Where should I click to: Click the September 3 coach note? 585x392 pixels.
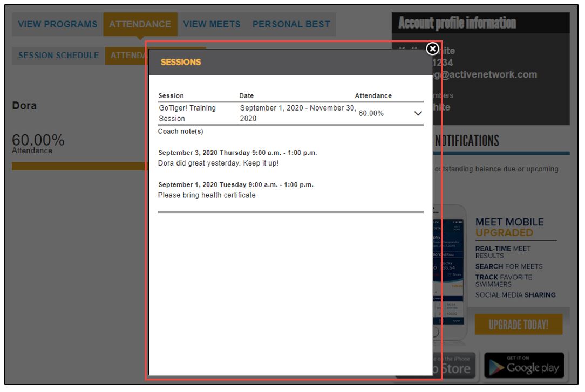(218, 163)
